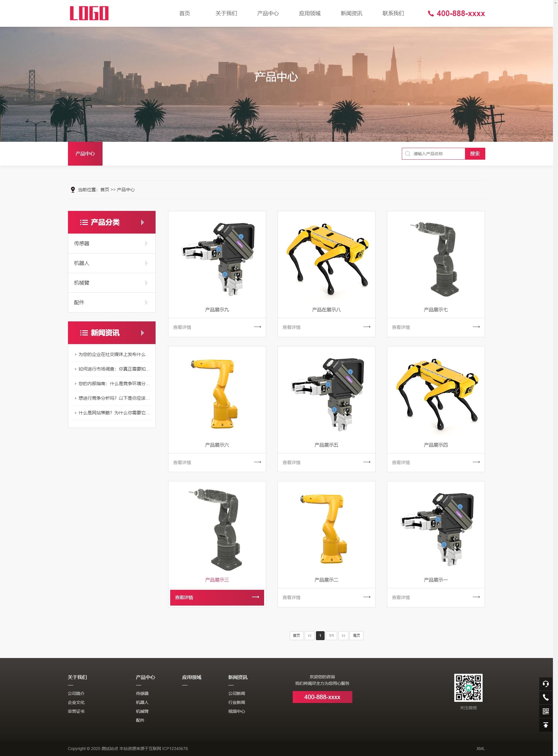The image size is (558, 756).
Task: Click the WeChat QR code in footer
Action: pyautogui.click(x=468, y=688)
